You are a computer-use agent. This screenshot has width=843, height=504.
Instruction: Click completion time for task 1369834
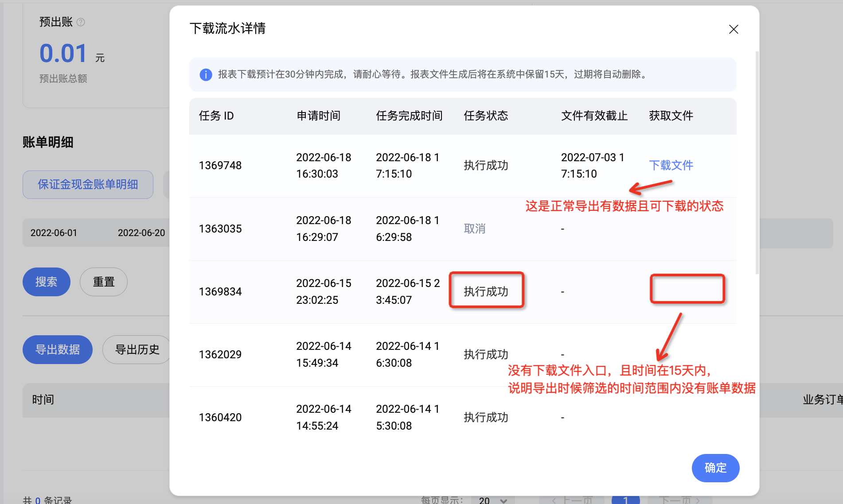click(408, 291)
